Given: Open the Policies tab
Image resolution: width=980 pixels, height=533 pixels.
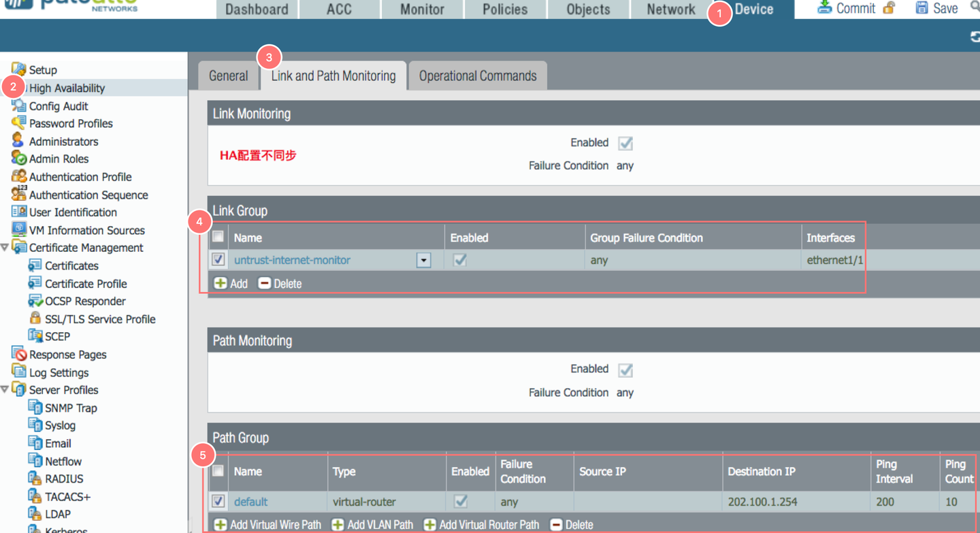Looking at the screenshot, I should pyautogui.click(x=505, y=10).
